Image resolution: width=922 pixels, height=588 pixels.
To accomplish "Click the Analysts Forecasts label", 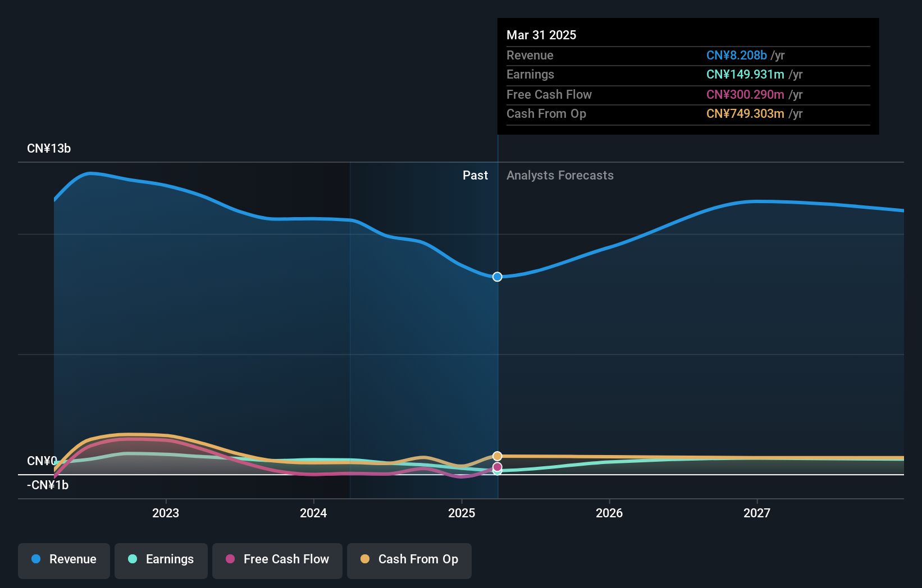I will tap(560, 176).
